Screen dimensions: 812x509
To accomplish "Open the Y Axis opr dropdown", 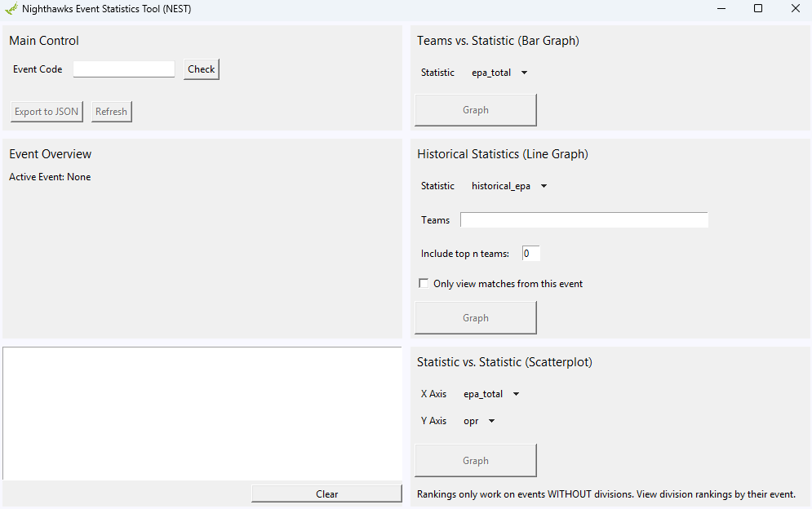I will click(479, 421).
